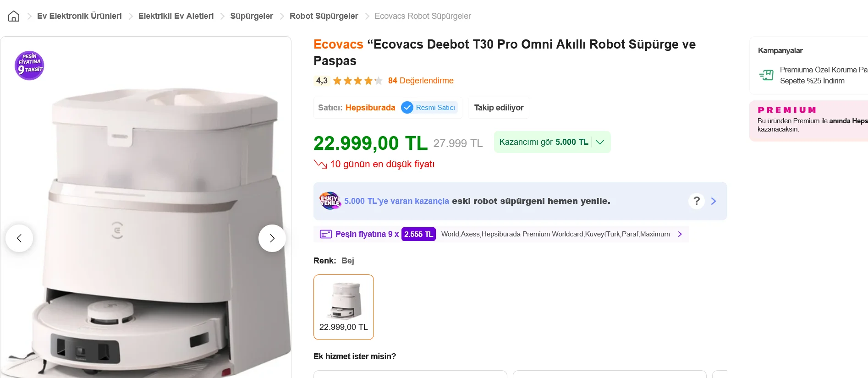Click the blue verified seller checkmark
868x378 pixels.
[x=407, y=108]
